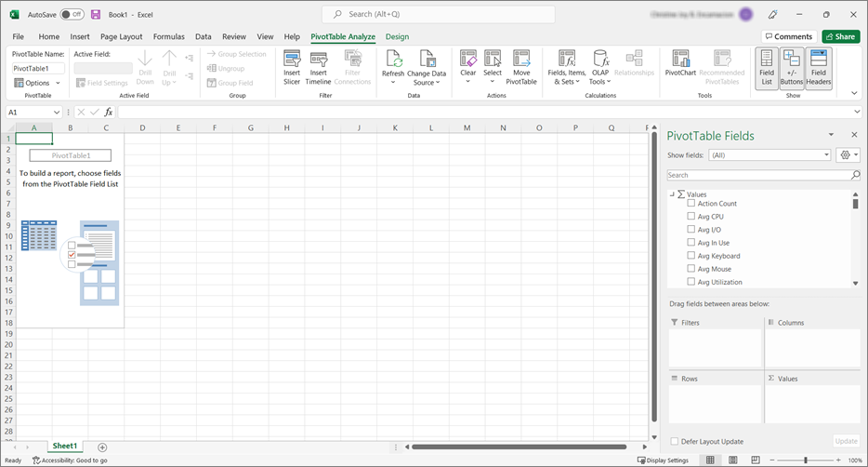Check the Avg Utilization field
The image size is (868, 467).
(x=690, y=282)
